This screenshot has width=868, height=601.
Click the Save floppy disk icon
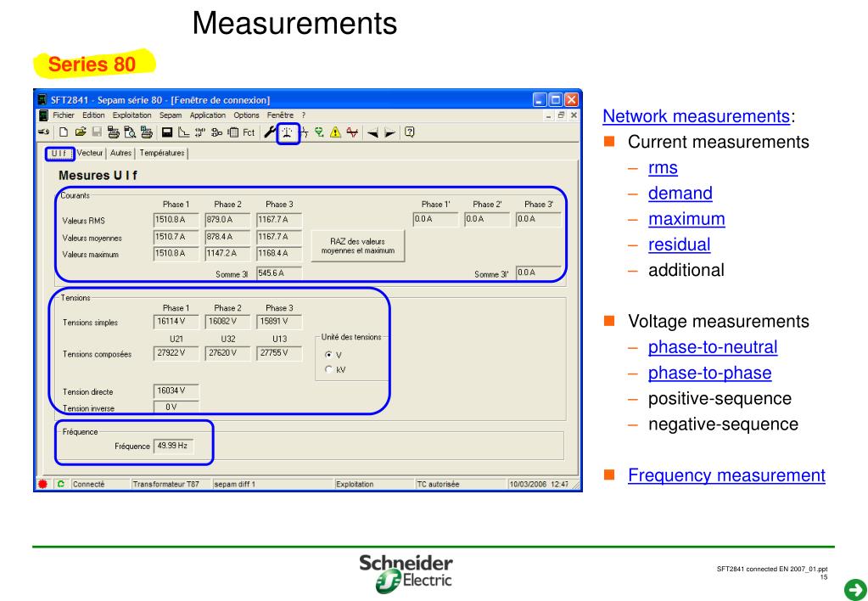pos(97,132)
